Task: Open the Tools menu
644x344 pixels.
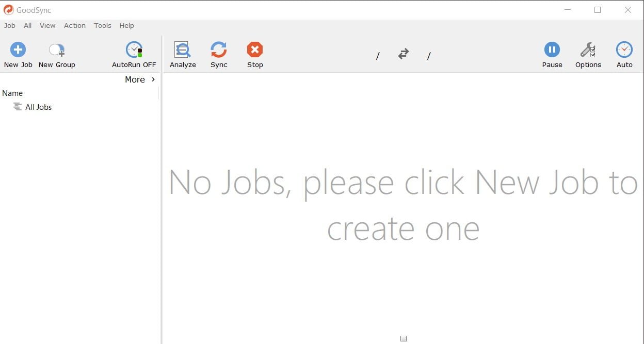Action: coord(103,25)
